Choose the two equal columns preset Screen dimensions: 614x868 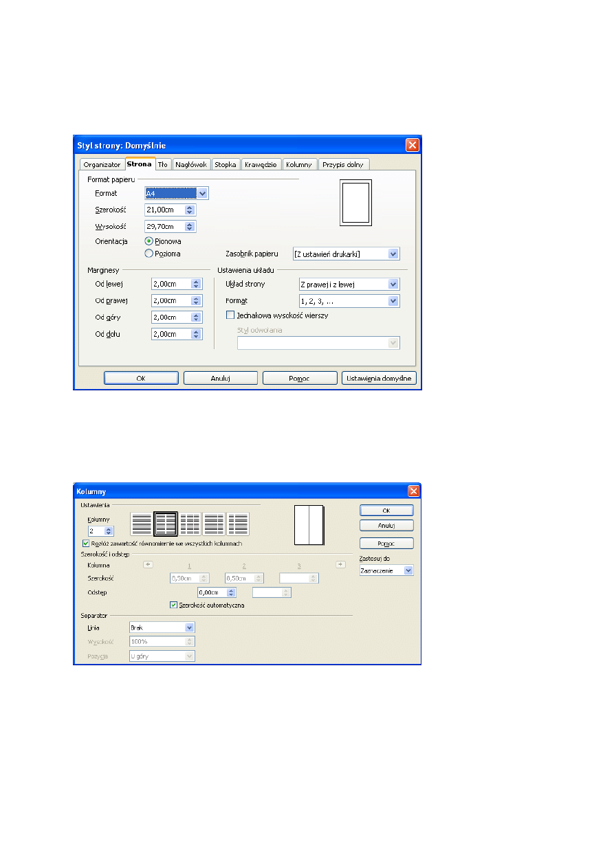[166, 524]
